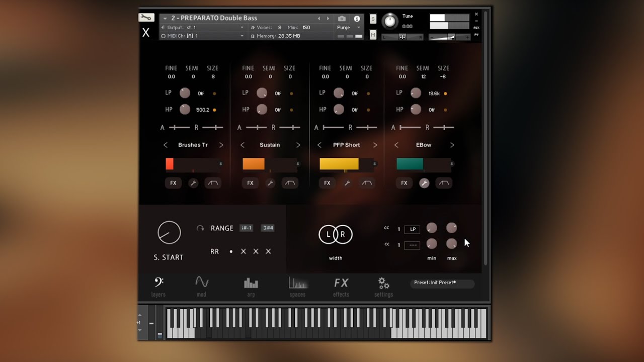This screenshot has width=644, height=362.
Task: Open the wrench settings for Brushes Tr layer
Action: pyautogui.click(x=193, y=184)
